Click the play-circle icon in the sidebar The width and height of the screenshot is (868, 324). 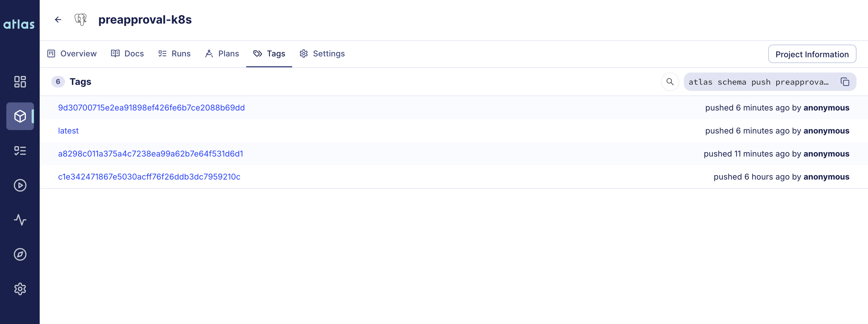20,185
